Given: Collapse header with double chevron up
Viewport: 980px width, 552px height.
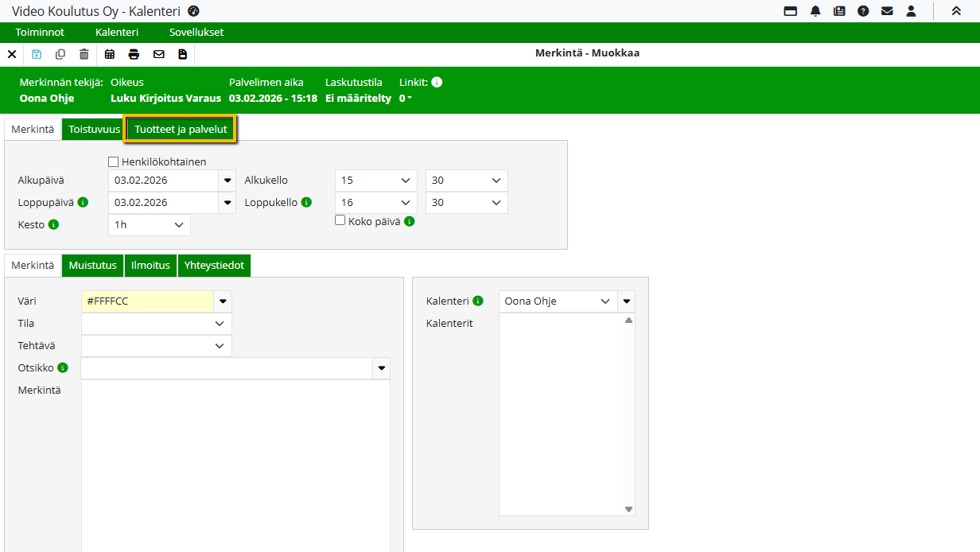Looking at the screenshot, I should click(x=956, y=11).
